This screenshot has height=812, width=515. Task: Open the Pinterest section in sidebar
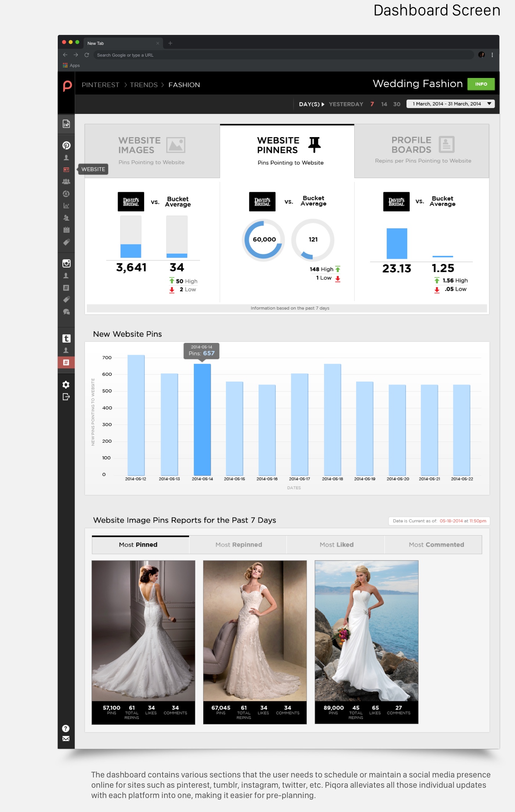[66, 145]
